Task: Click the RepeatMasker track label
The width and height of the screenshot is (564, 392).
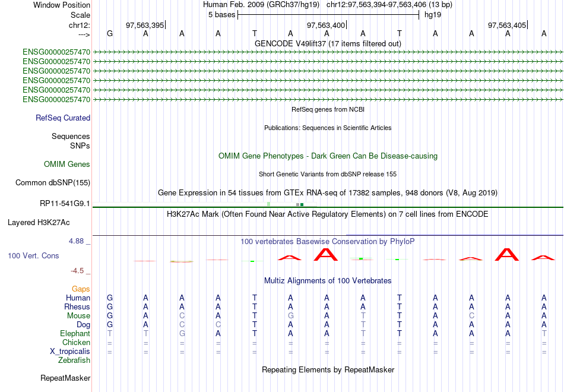Action: (65, 378)
